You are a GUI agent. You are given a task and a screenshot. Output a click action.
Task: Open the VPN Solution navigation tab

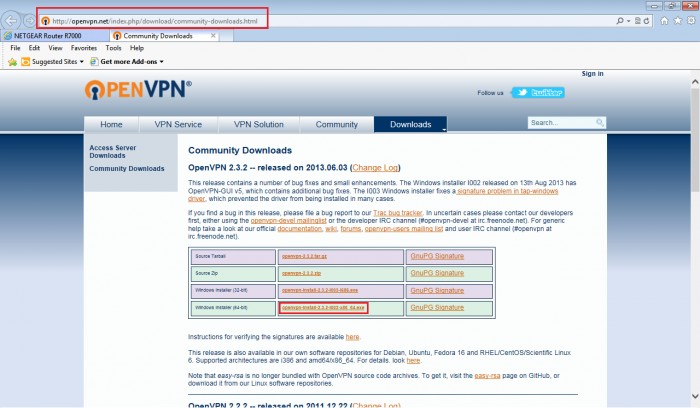[x=258, y=125]
